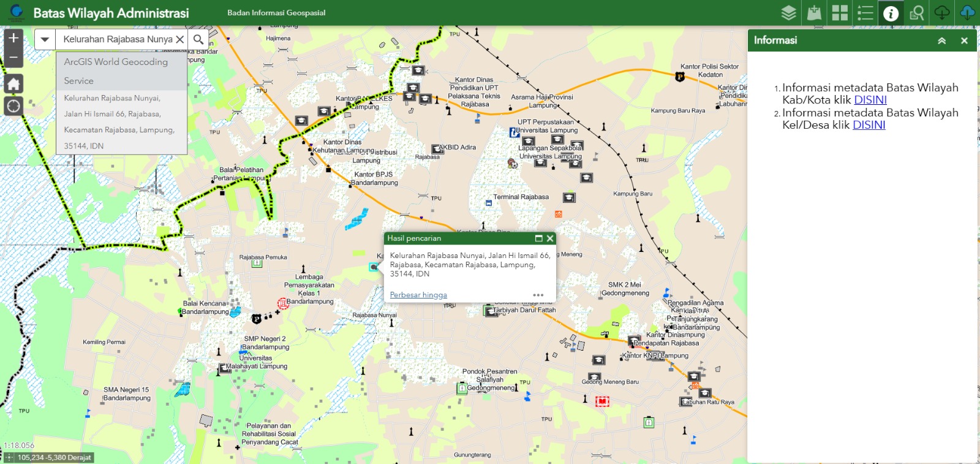Toggle the Informasi info widget
Viewport: 980px width, 464px height.
(891, 13)
